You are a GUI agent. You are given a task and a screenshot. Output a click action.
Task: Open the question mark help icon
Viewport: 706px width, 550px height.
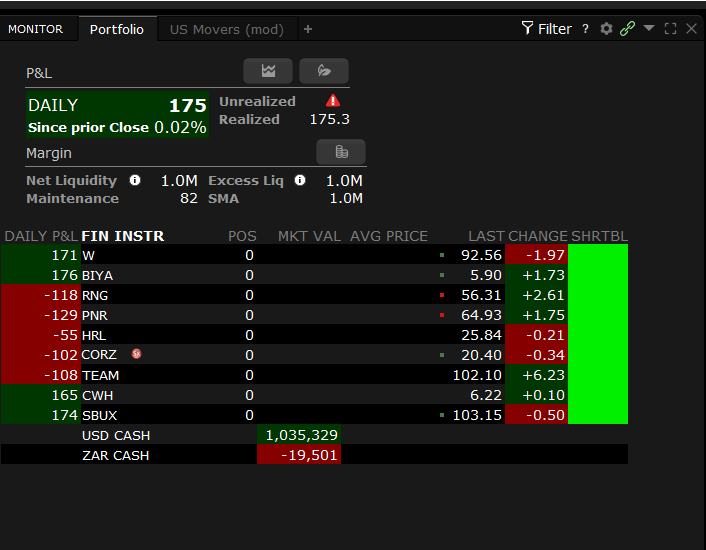coord(585,29)
